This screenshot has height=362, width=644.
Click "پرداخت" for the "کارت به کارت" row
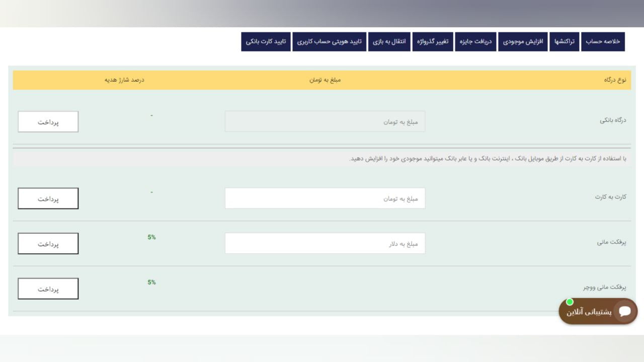[48, 198]
